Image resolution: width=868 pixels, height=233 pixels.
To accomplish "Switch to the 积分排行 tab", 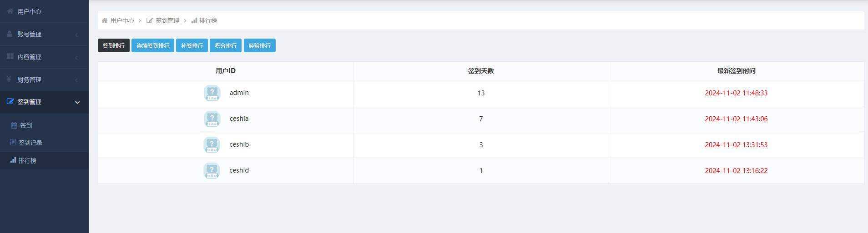I will pos(226,45).
